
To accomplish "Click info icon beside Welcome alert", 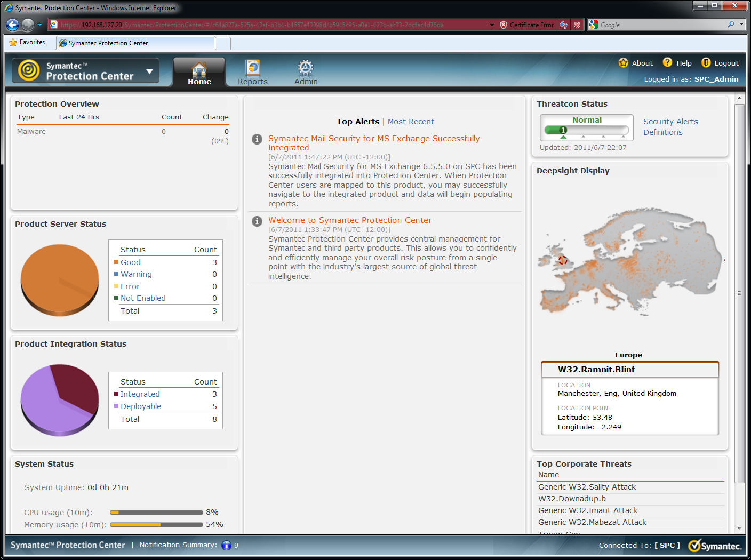I will tap(257, 221).
